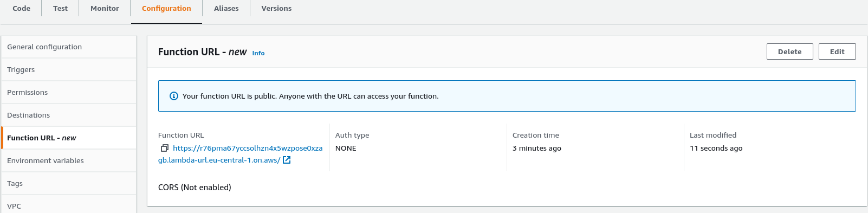This screenshot has height=213, width=868.
Task: Click the creation time '3 minutes ago'
Action: tap(537, 148)
